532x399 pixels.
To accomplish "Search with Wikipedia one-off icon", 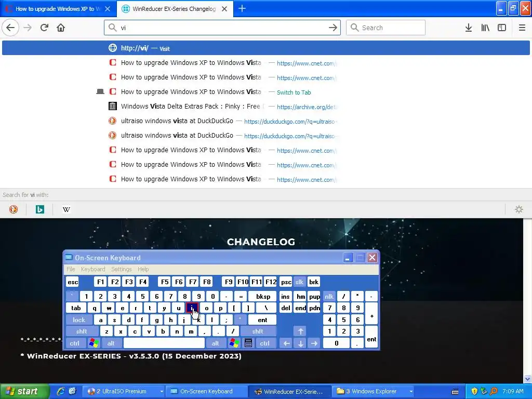I will [66, 209].
